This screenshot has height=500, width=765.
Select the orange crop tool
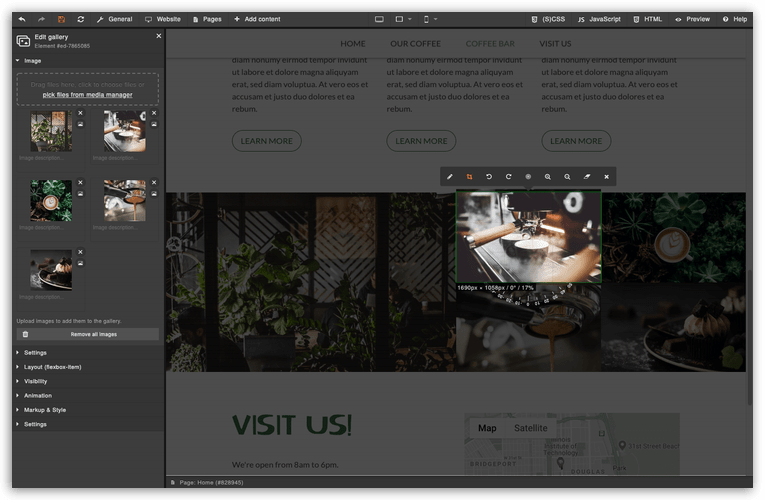(x=469, y=177)
